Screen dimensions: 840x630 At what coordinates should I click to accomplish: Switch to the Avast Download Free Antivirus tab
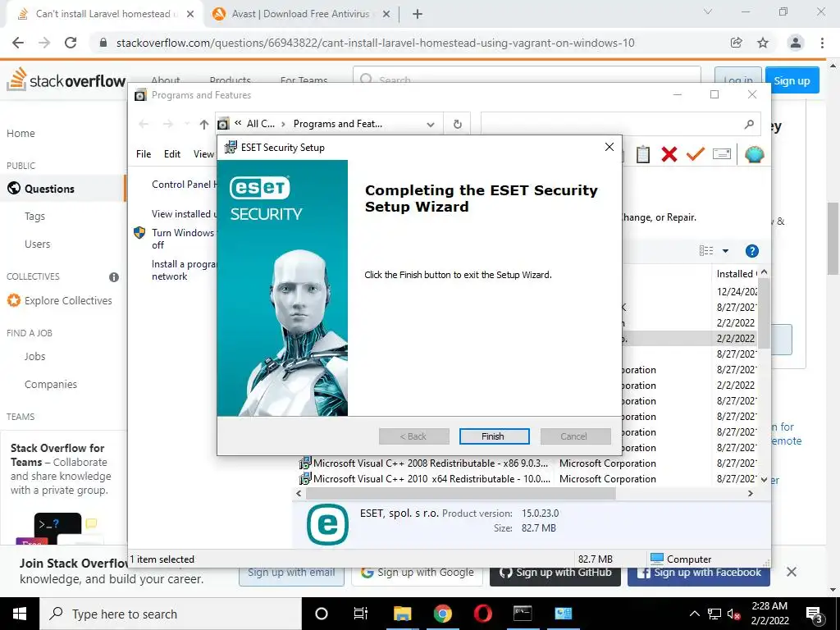point(300,14)
